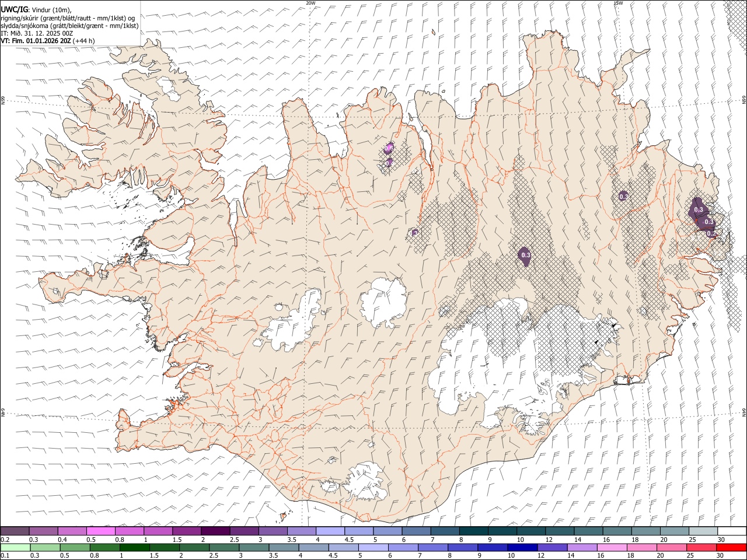The height and width of the screenshot is (560, 747).
Task: Click the 0.3 snow blob north of Vatnajökull
Action: [525, 256]
